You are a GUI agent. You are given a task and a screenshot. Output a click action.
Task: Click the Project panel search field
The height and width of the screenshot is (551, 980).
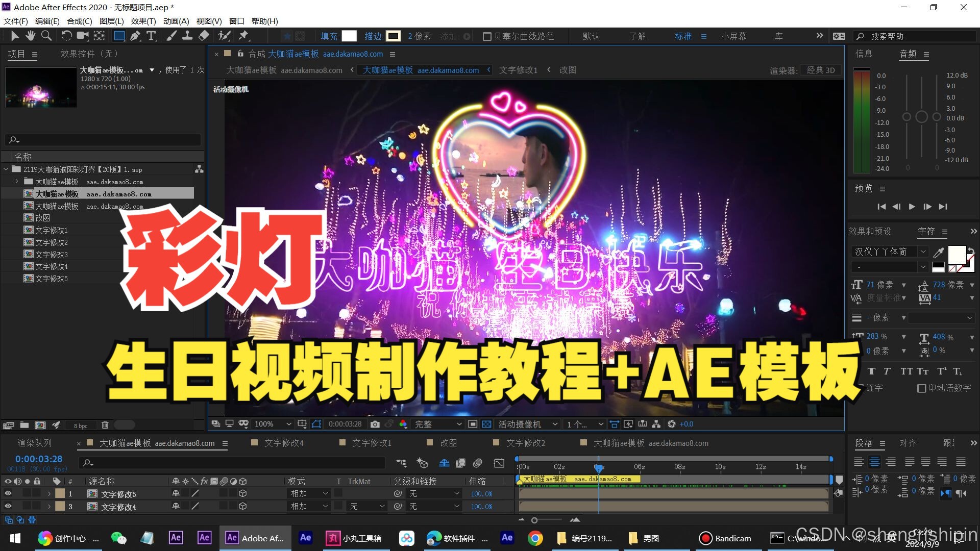pyautogui.click(x=103, y=140)
